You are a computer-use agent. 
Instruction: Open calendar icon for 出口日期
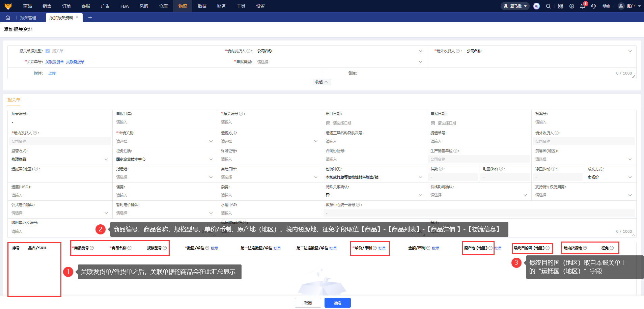[x=328, y=123]
